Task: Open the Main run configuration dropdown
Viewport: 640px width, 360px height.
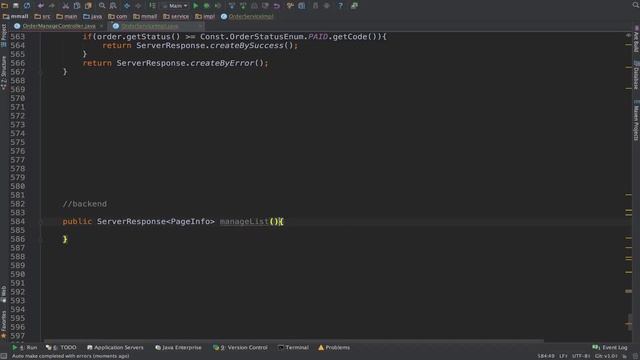Action: [x=176, y=6]
